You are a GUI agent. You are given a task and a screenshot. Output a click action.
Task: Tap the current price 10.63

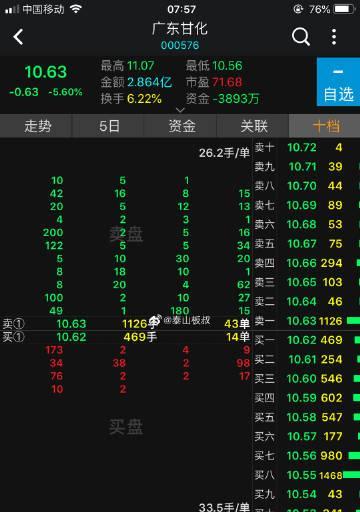pyautogui.click(x=46, y=72)
